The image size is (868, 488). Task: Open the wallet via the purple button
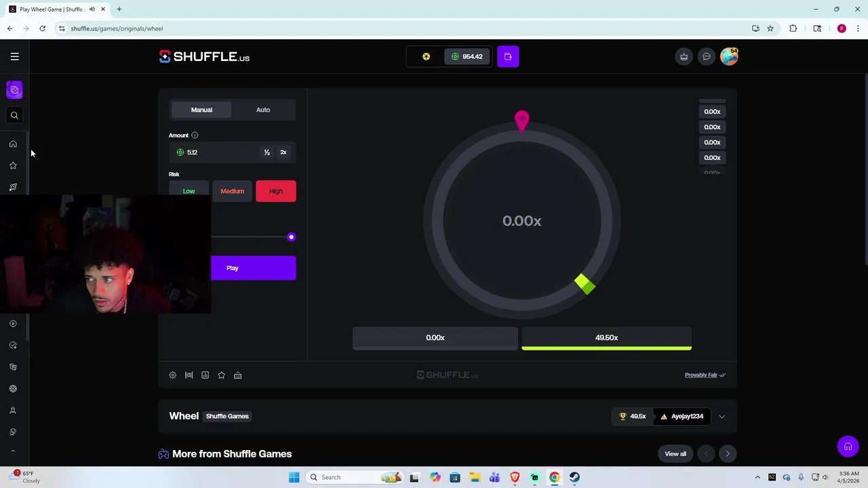coord(508,56)
